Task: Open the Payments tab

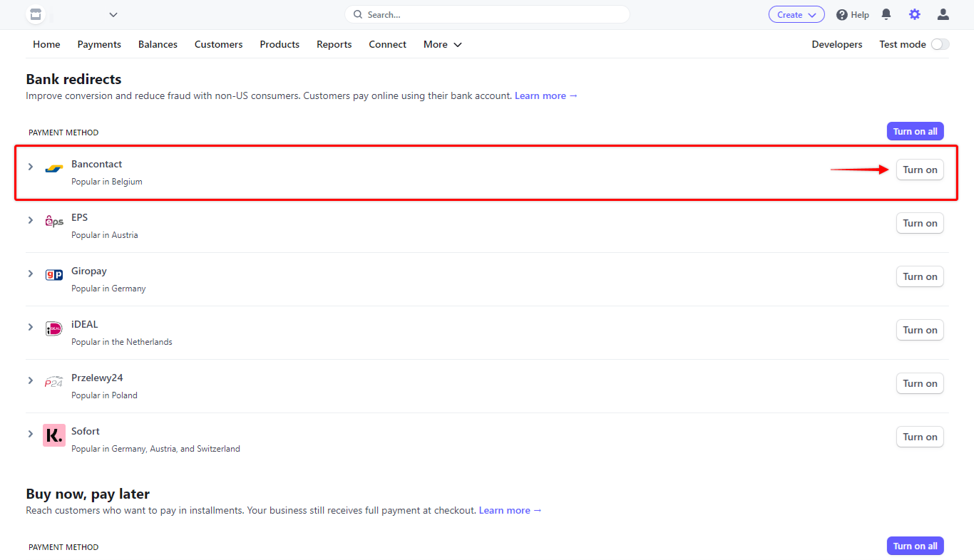Action: pos(99,44)
